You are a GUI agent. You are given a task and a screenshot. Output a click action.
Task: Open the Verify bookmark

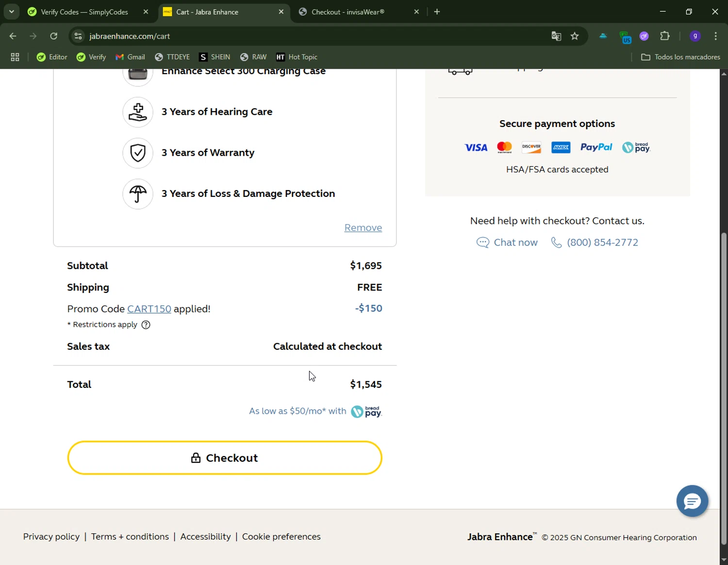click(x=91, y=57)
